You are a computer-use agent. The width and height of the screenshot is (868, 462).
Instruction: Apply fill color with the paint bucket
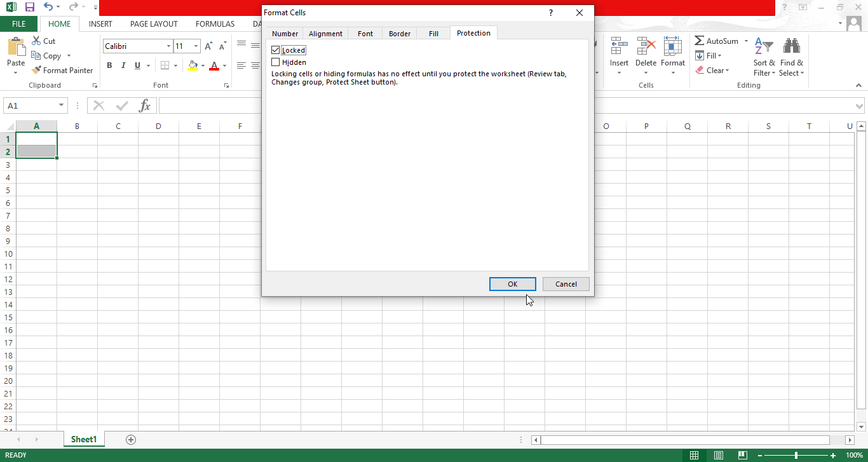(x=193, y=65)
